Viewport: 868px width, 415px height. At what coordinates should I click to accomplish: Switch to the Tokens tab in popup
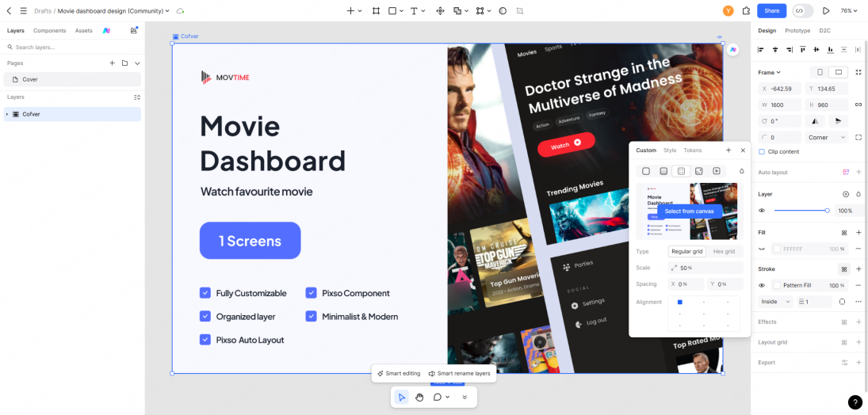point(693,150)
